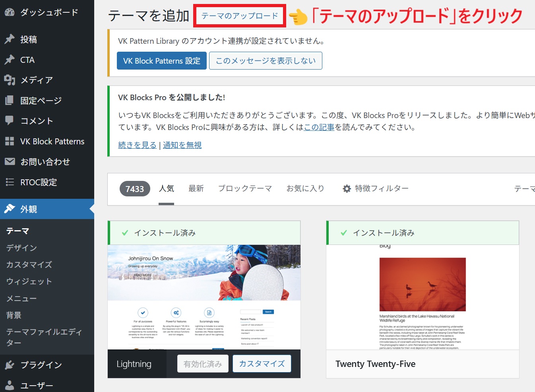Image resolution: width=535 pixels, height=392 pixels.
Task: Click このメッセージを表示しない button
Action: 266,60
